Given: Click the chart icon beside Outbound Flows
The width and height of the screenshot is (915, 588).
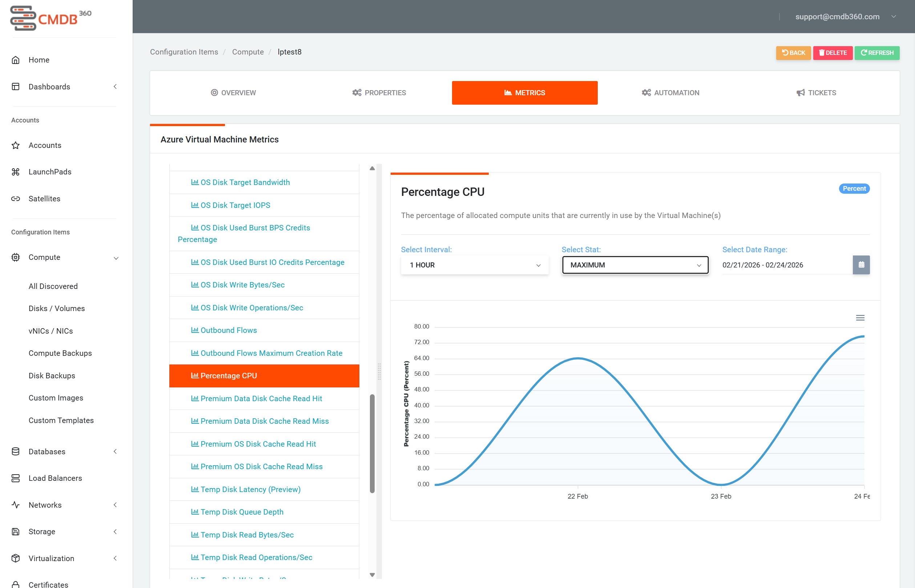Looking at the screenshot, I should point(195,330).
